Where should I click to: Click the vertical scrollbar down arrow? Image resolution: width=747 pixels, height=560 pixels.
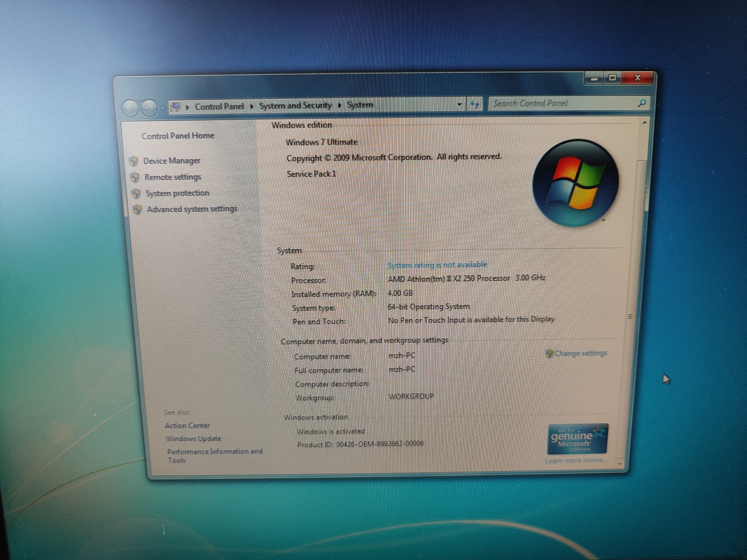[620, 464]
